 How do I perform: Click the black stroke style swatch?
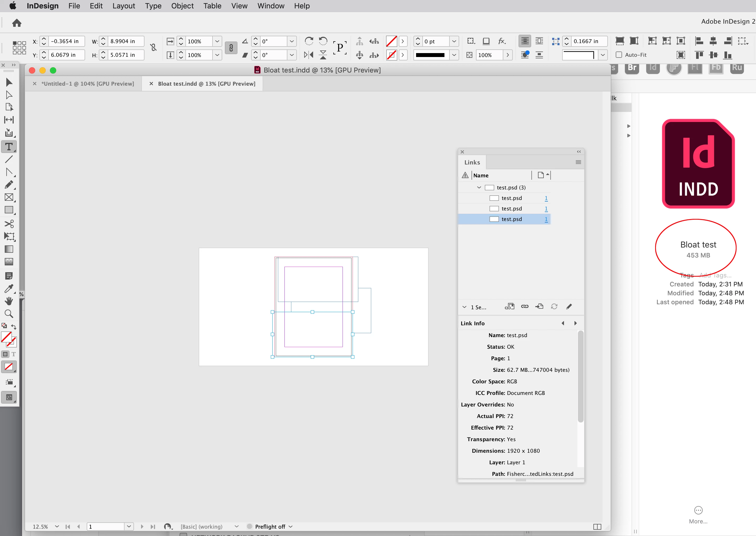coord(430,55)
